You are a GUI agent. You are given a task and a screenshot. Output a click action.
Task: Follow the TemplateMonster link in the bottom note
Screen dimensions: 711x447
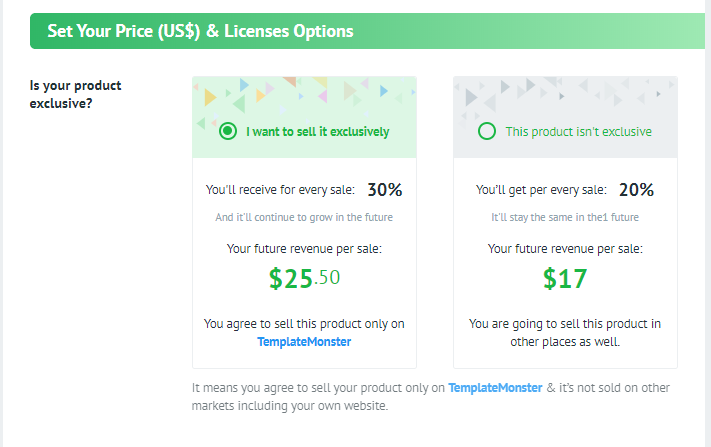(495, 387)
